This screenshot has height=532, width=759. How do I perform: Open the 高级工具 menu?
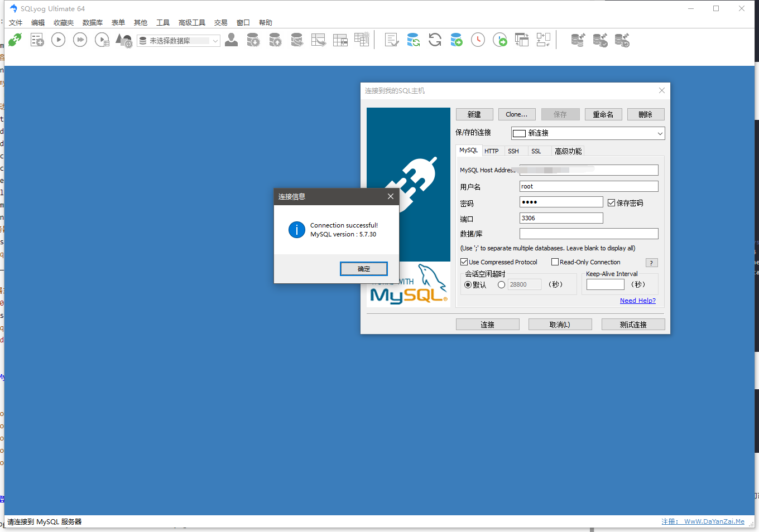(192, 23)
